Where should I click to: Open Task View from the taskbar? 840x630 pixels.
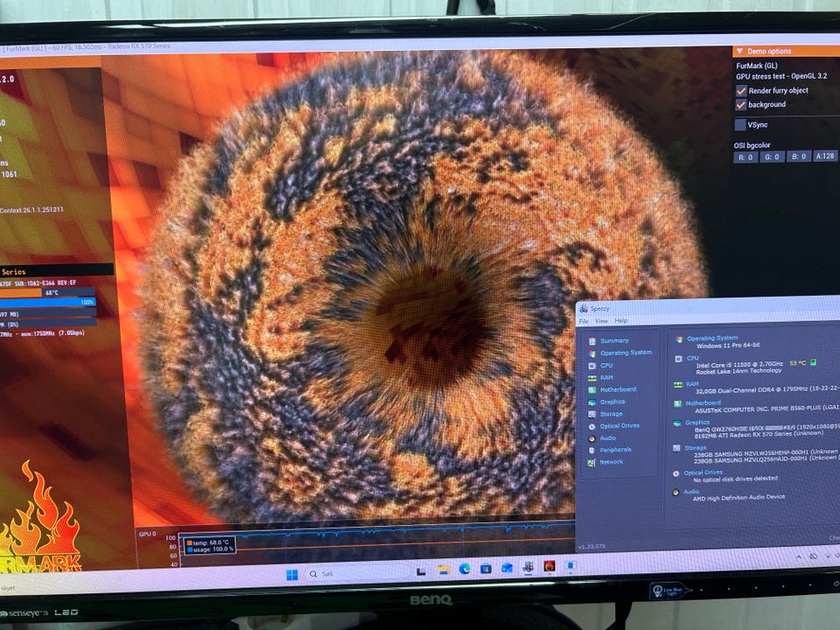[x=421, y=571]
